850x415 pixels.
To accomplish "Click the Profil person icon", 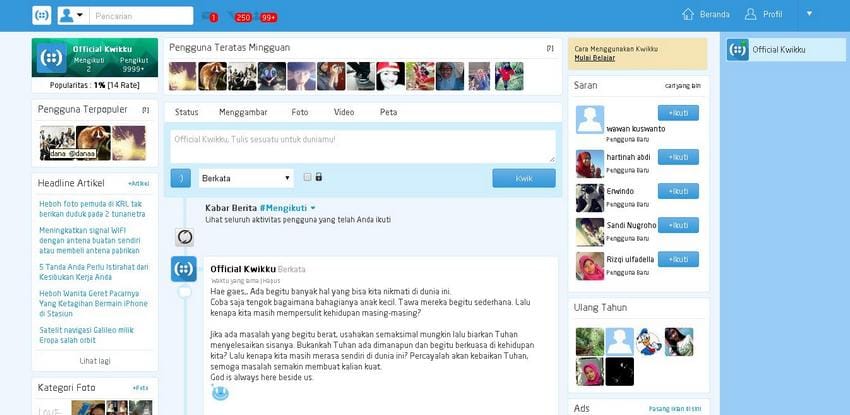I will click(751, 15).
